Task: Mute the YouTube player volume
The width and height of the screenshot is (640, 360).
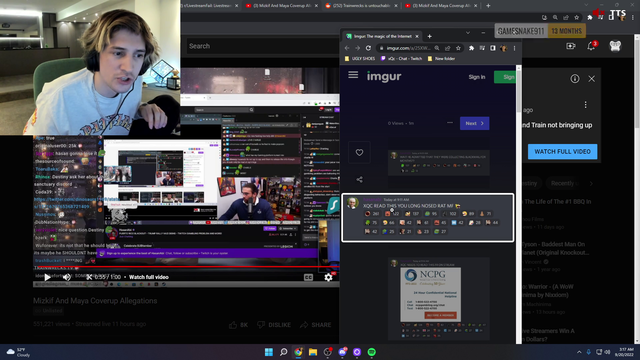Action: coord(67,277)
